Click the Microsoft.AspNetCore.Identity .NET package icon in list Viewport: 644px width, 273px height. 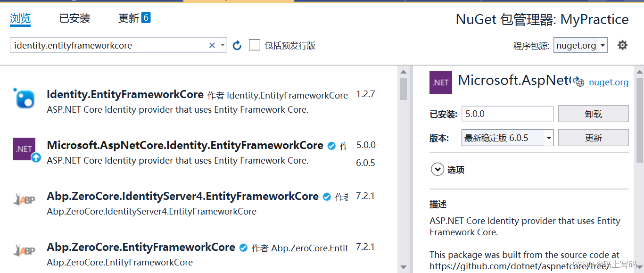(x=24, y=149)
